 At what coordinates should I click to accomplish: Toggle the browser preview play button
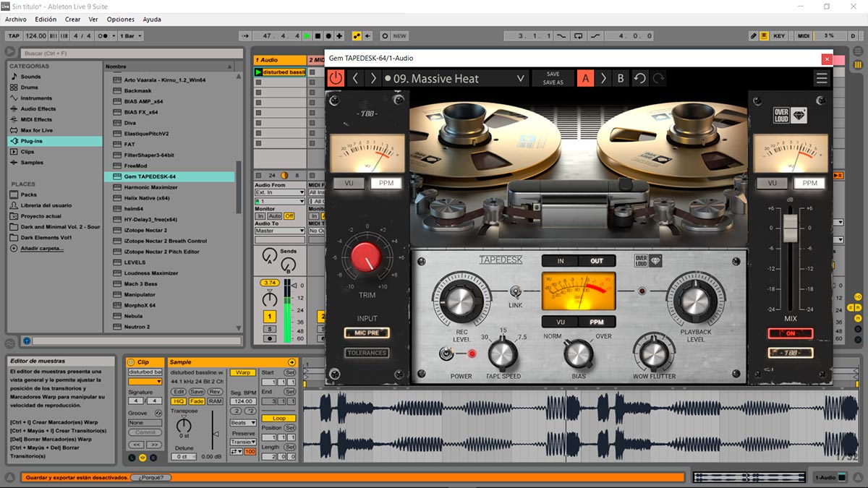[x=27, y=341]
